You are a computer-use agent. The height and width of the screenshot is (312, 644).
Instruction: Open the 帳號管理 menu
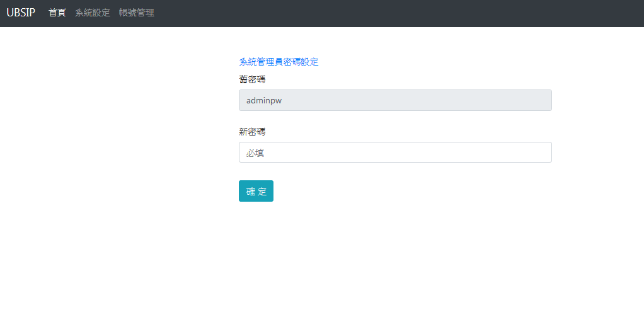(x=136, y=13)
